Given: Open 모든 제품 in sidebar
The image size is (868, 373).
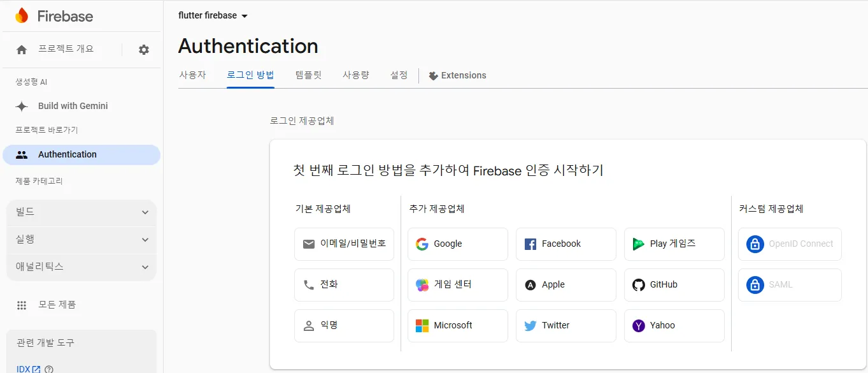Looking at the screenshot, I should [57, 305].
